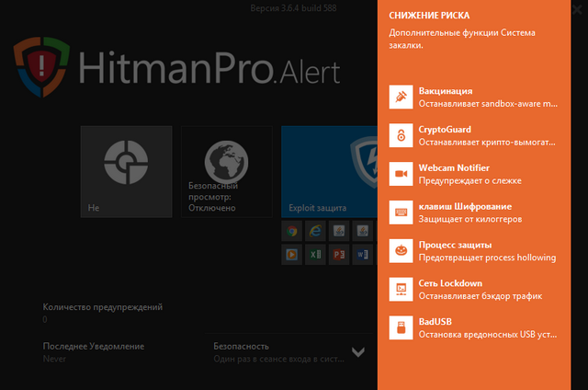Click the клавиш Шифрование keyboard icon
Screen dimensions: 588x390
point(401,212)
